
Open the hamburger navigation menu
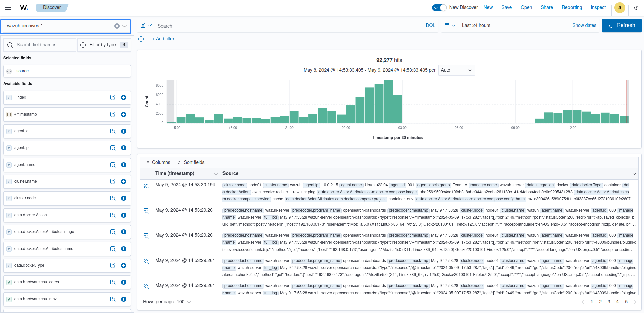click(8, 8)
